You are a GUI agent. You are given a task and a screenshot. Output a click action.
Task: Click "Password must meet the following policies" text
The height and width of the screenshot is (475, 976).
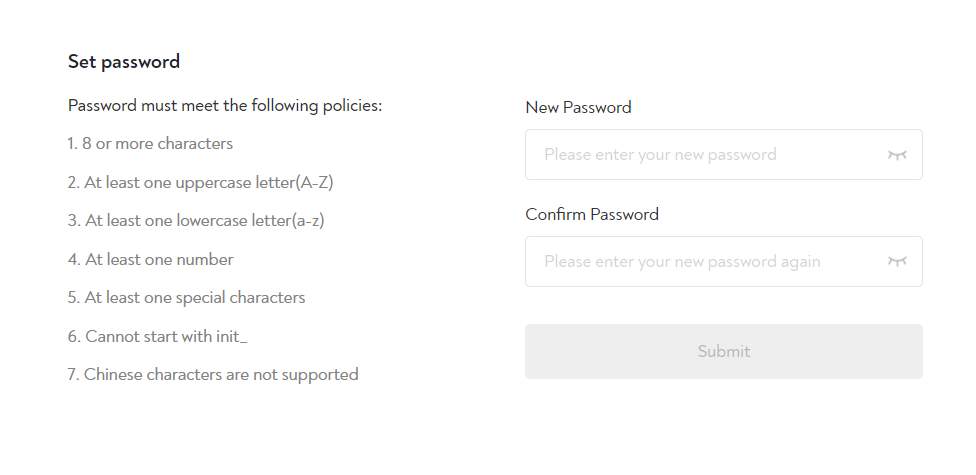pos(225,105)
